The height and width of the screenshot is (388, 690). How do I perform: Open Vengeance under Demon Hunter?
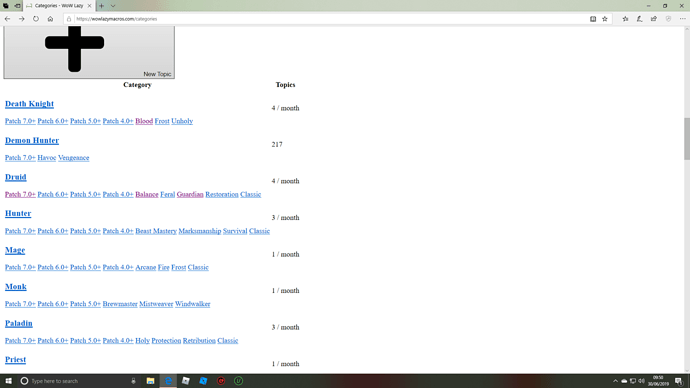73,157
